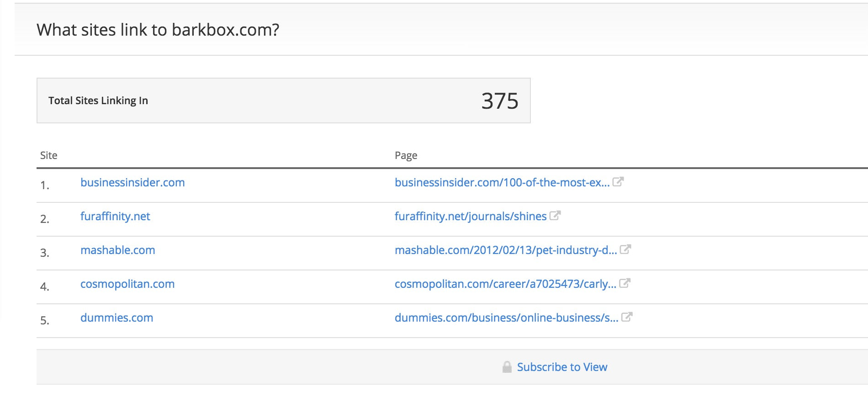
Task: Open the mashable.com site link
Action: pos(118,250)
